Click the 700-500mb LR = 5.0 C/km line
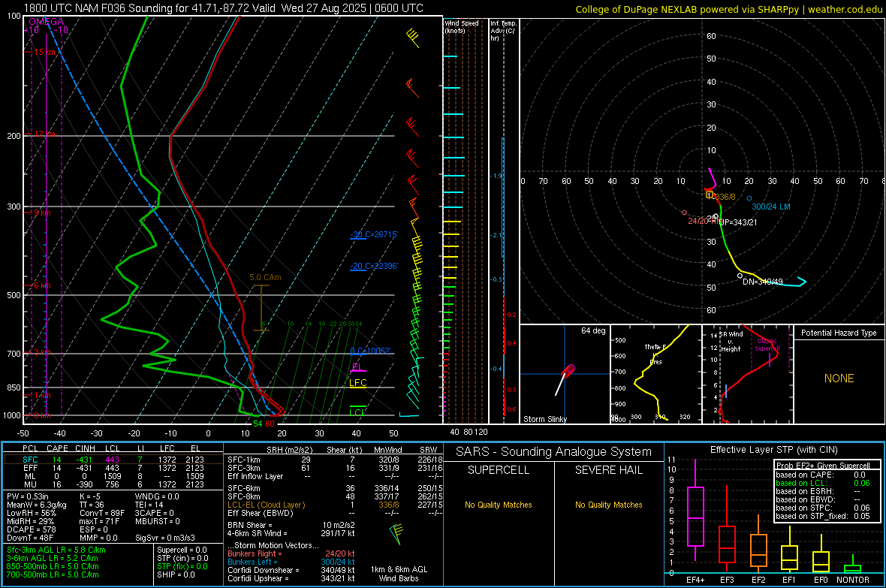The width and height of the screenshot is (886, 588). (x=53, y=575)
